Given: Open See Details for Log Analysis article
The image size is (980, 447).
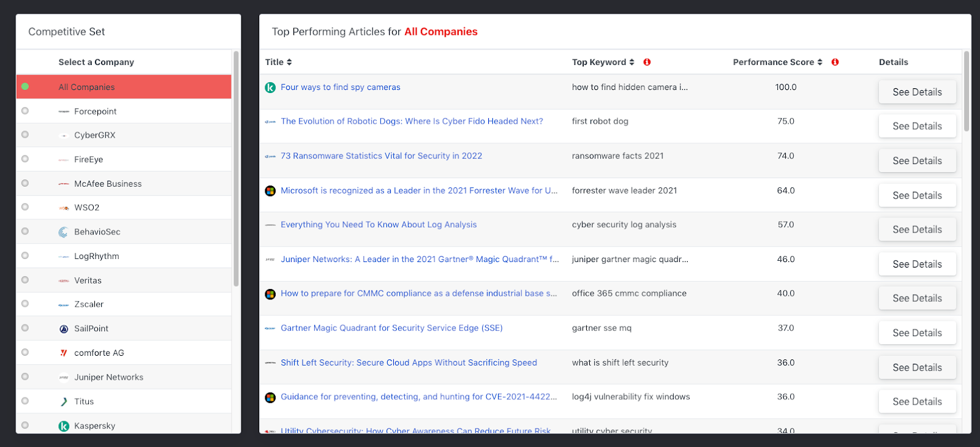Looking at the screenshot, I should 917,230.
